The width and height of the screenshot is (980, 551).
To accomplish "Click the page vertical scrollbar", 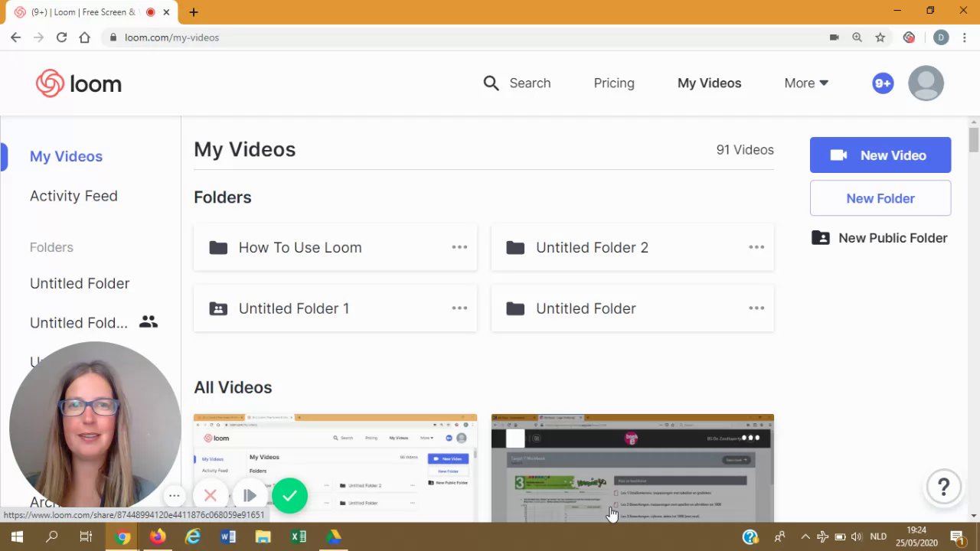I will coord(974,140).
